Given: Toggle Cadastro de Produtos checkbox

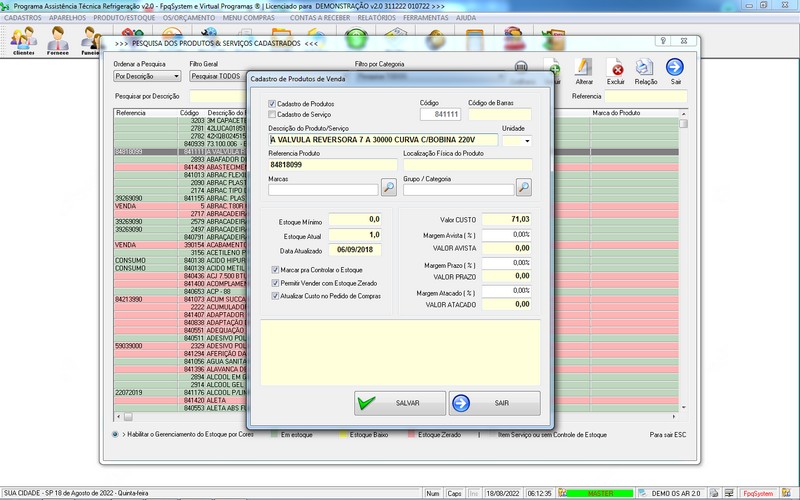Looking at the screenshot, I should click(272, 104).
